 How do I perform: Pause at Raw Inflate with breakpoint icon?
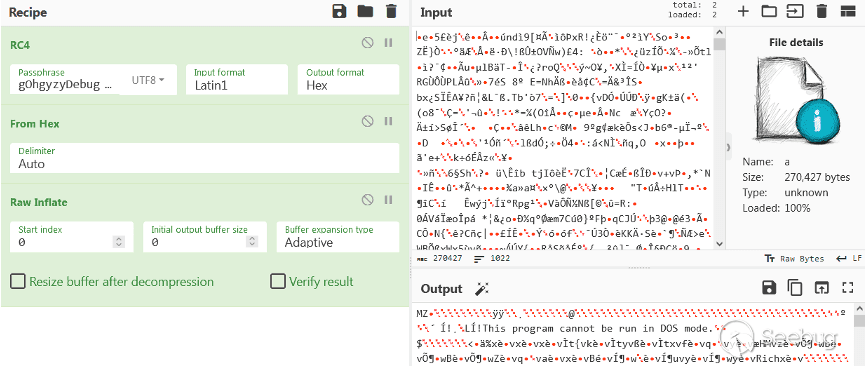point(388,199)
